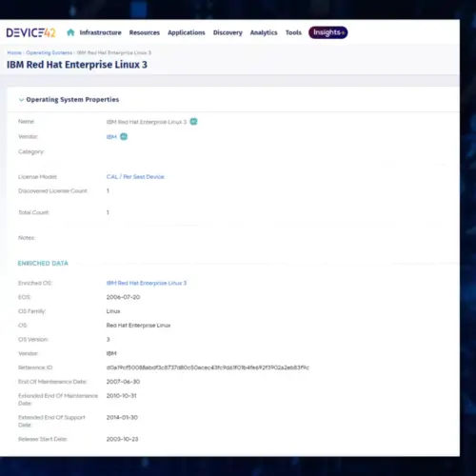Click the enriched Vendor value IBM
The height and width of the screenshot is (476, 476).
click(x=111, y=353)
